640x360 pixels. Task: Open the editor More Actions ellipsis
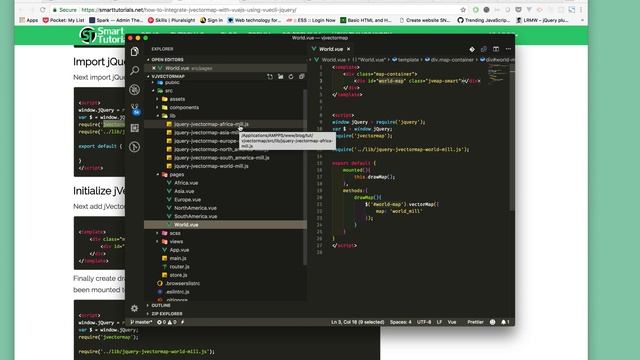508,49
